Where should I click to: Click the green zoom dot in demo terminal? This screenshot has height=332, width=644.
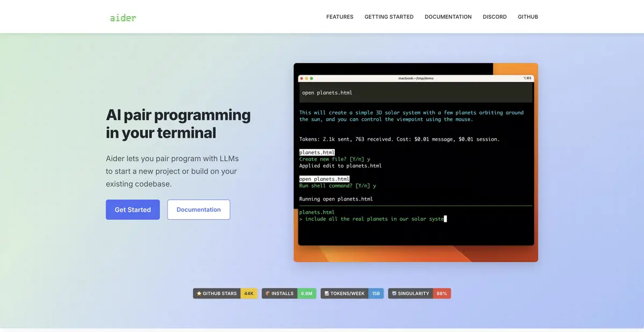(x=311, y=78)
